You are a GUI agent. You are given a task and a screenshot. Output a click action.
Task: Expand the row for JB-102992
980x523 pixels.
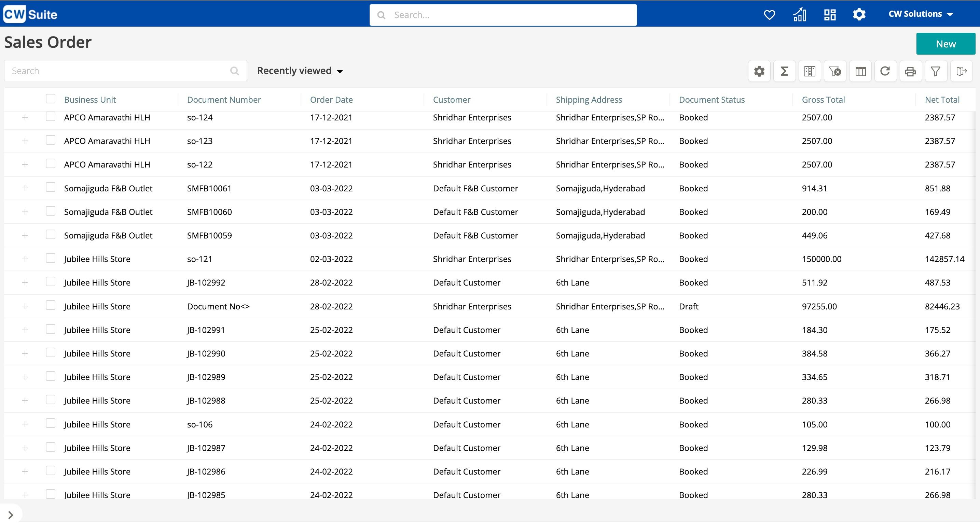click(x=25, y=282)
